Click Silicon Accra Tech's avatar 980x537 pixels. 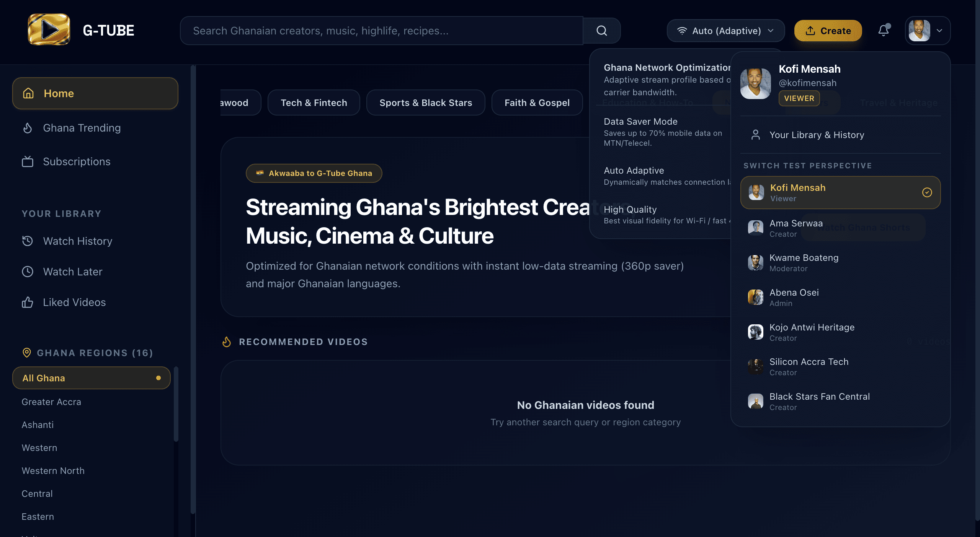(x=756, y=366)
